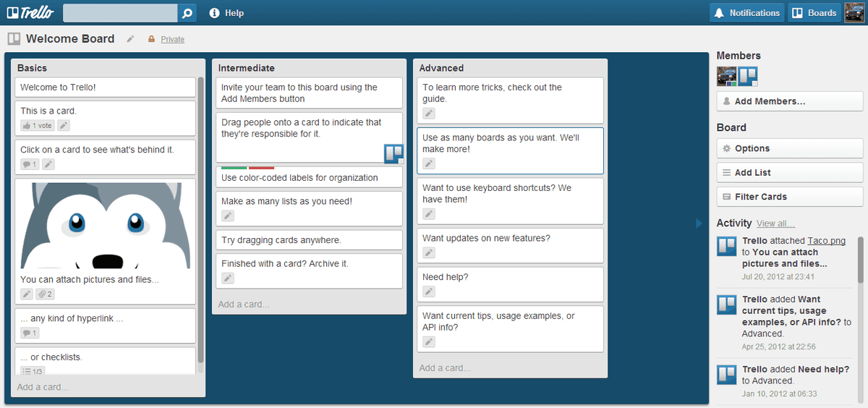Click the Trello member avatar on Drag people card

(x=393, y=153)
